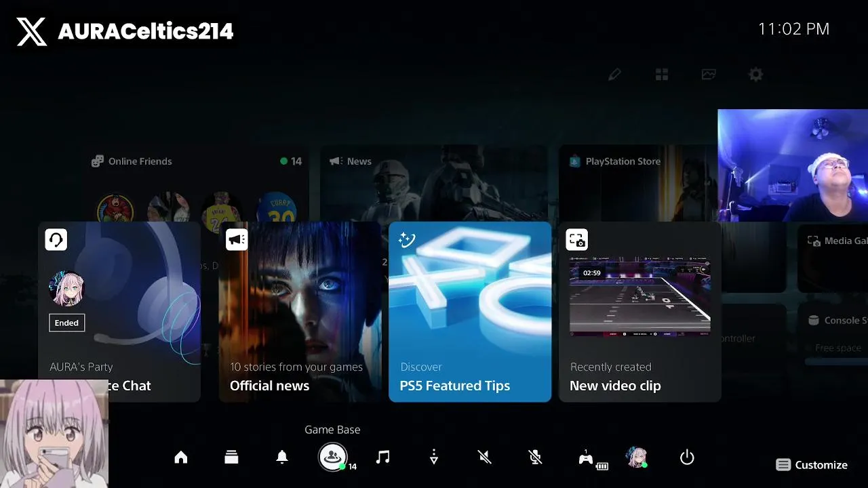
Task: Open the PlayStation Store widget header
Action: [615, 161]
